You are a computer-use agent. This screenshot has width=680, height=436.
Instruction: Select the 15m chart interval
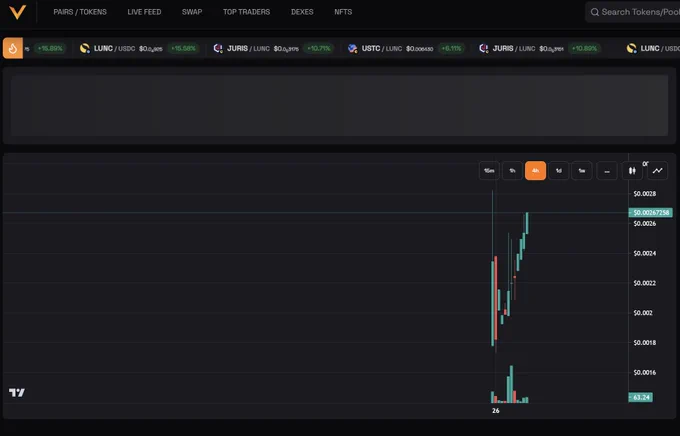489,170
